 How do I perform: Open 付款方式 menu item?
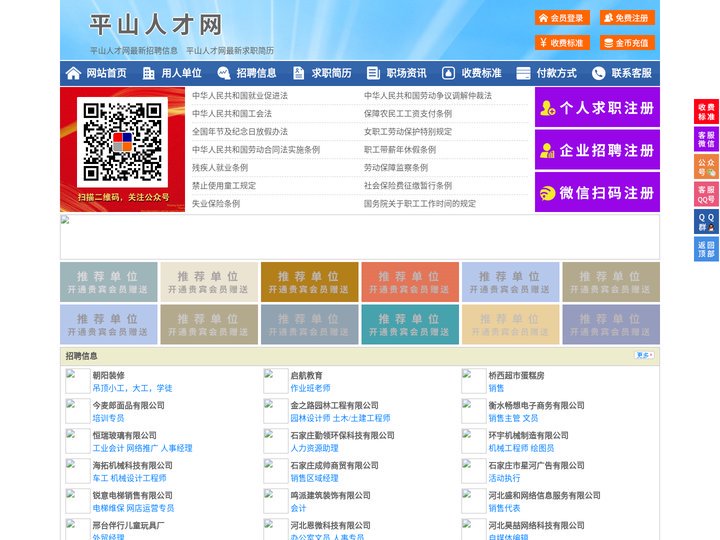tap(557, 73)
